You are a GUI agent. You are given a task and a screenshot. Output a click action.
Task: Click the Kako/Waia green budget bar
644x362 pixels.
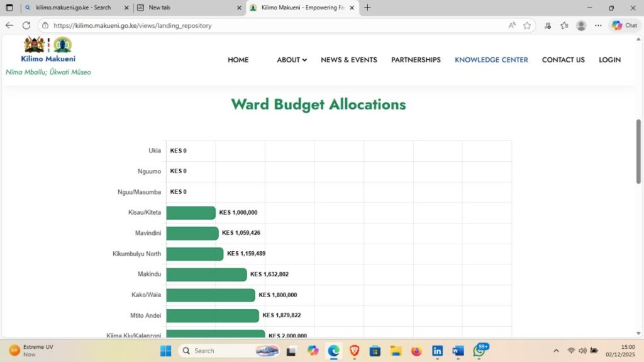coord(211,295)
